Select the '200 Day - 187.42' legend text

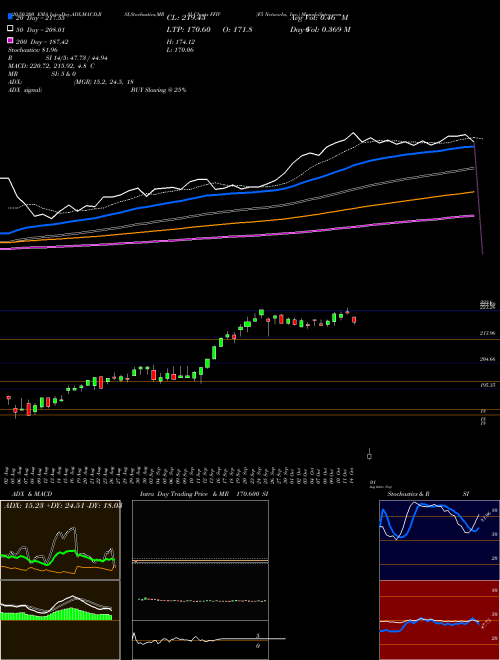(x=42, y=42)
